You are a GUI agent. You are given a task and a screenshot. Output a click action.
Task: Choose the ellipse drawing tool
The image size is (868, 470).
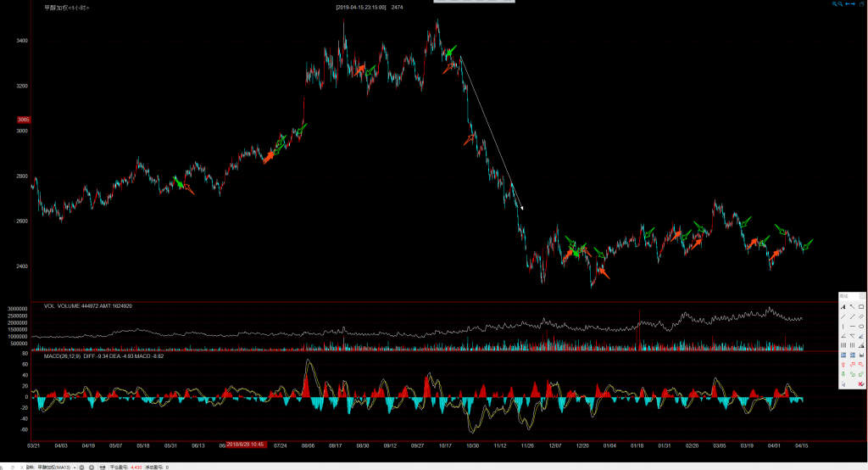[861, 327]
